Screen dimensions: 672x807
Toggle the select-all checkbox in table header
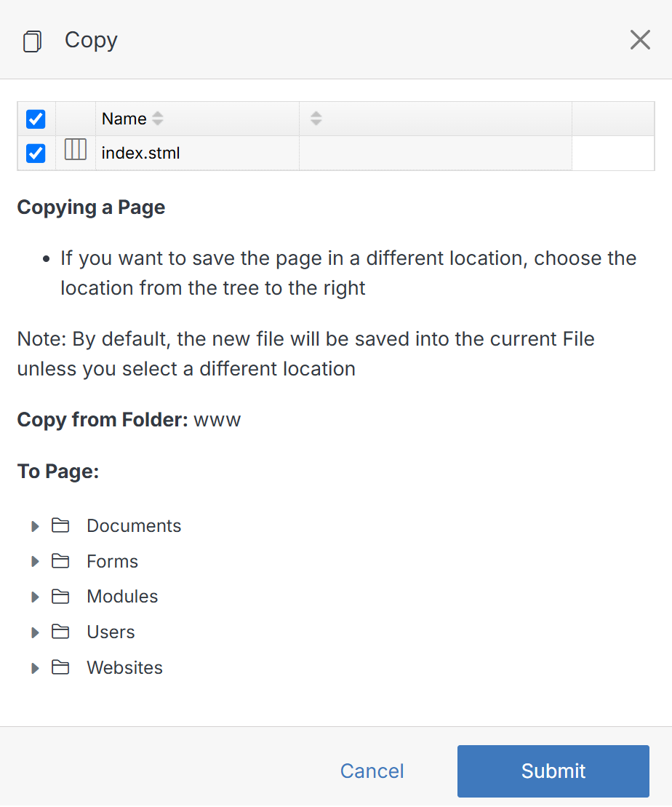point(36,119)
